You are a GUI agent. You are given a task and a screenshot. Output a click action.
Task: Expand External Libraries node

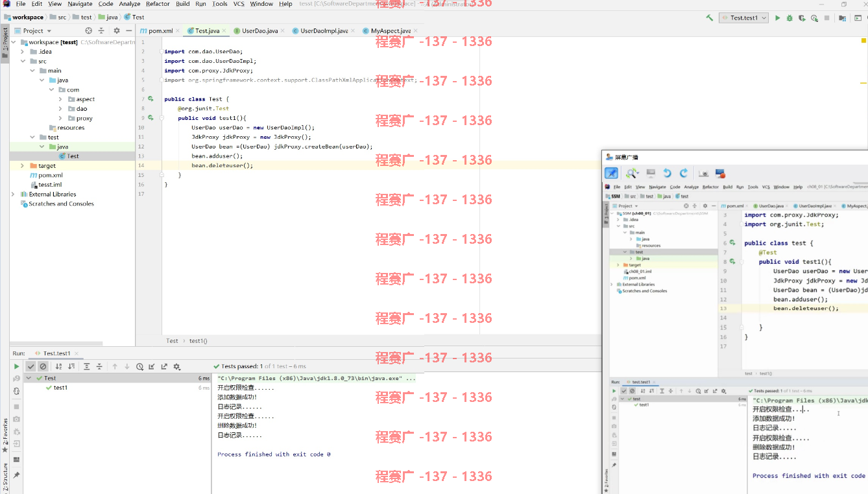[13, 194]
